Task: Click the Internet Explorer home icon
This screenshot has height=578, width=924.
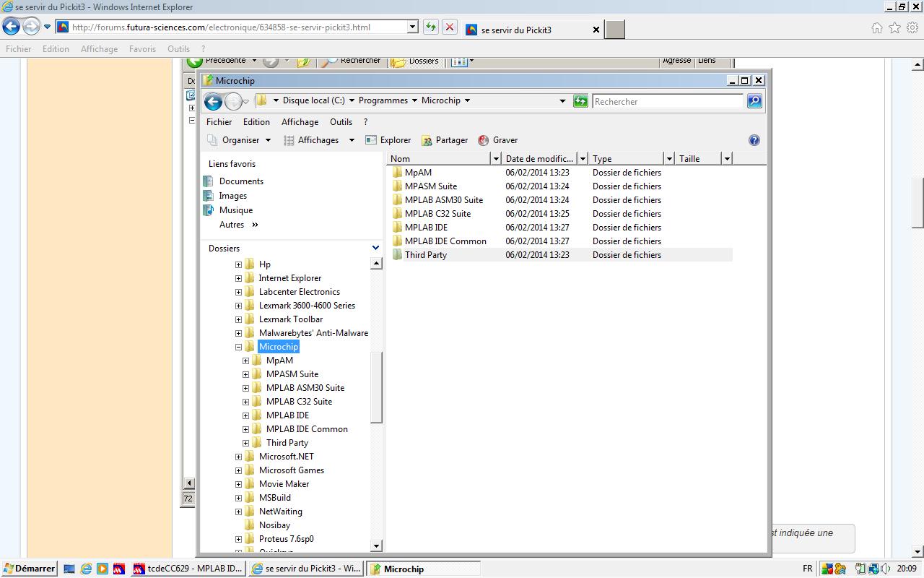Action: (877, 28)
